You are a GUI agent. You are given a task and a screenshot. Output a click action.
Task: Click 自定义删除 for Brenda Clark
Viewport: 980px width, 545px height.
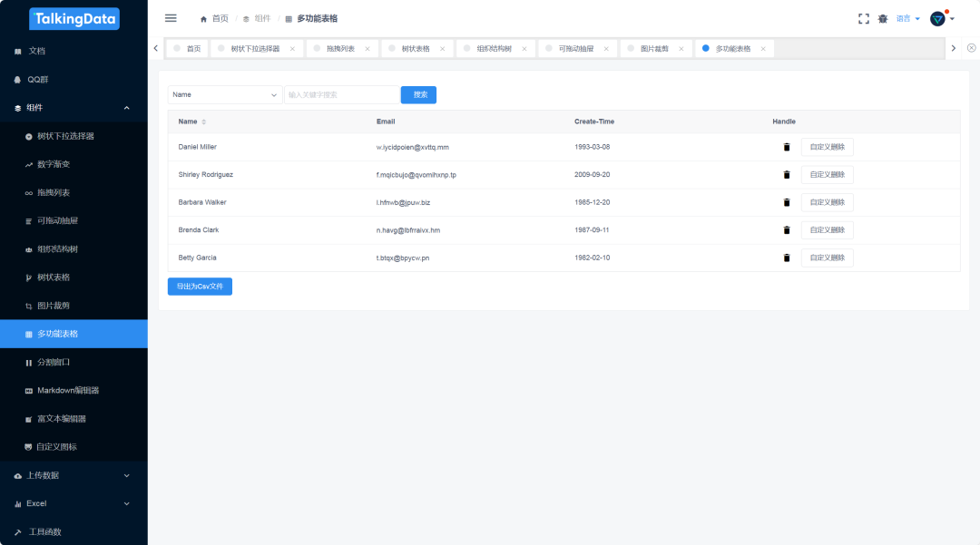click(x=827, y=230)
